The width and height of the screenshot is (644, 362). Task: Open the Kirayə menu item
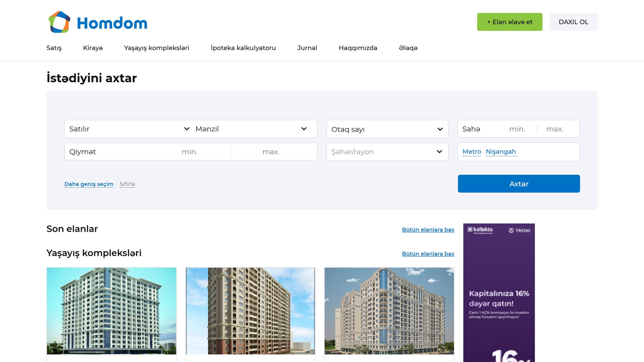coord(93,48)
